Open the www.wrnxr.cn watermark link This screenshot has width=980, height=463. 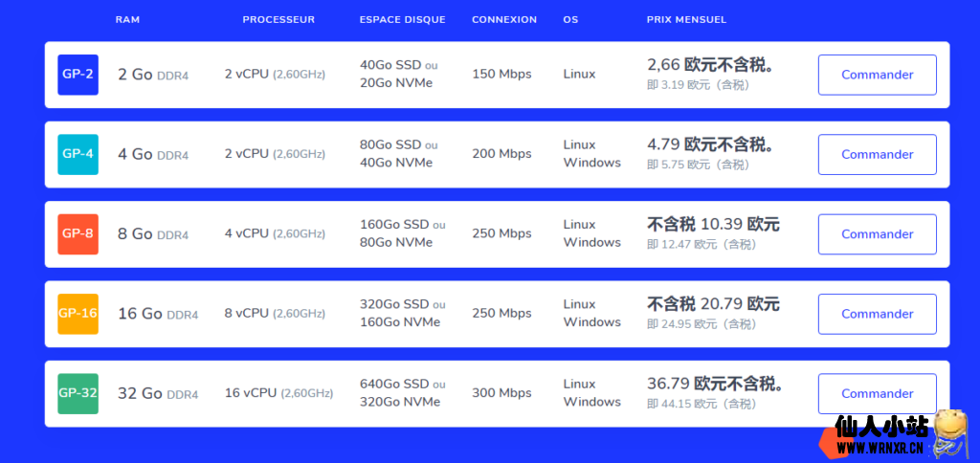click(x=879, y=447)
